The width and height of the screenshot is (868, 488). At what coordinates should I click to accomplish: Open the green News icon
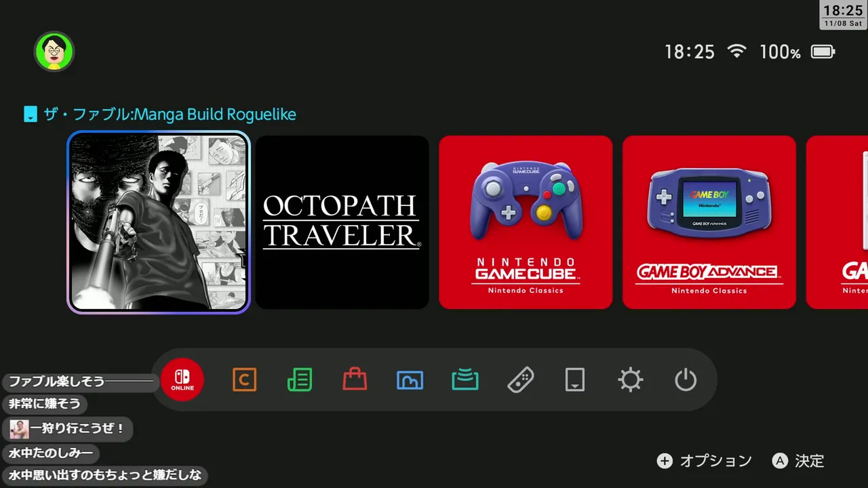click(x=300, y=380)
